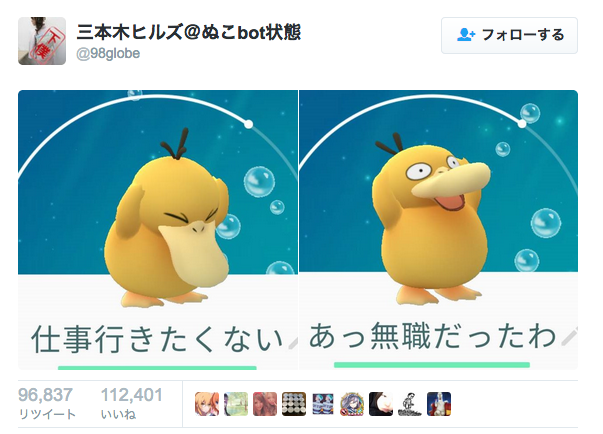Click the pencil edit icon beside 仕事行きたくない

click(293, 342)
